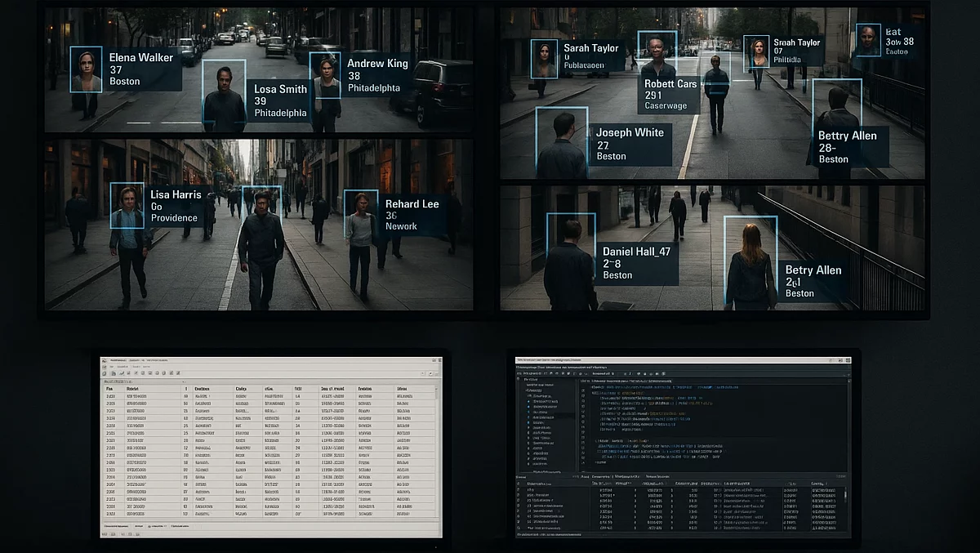Click the Andrew King info label

(x=376, y=75)
